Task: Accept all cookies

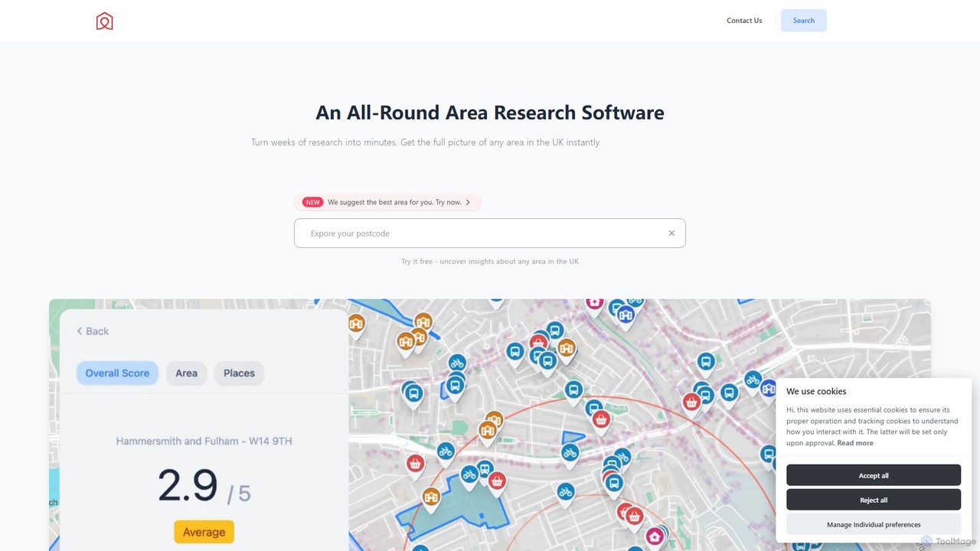Action: [874, 475]
